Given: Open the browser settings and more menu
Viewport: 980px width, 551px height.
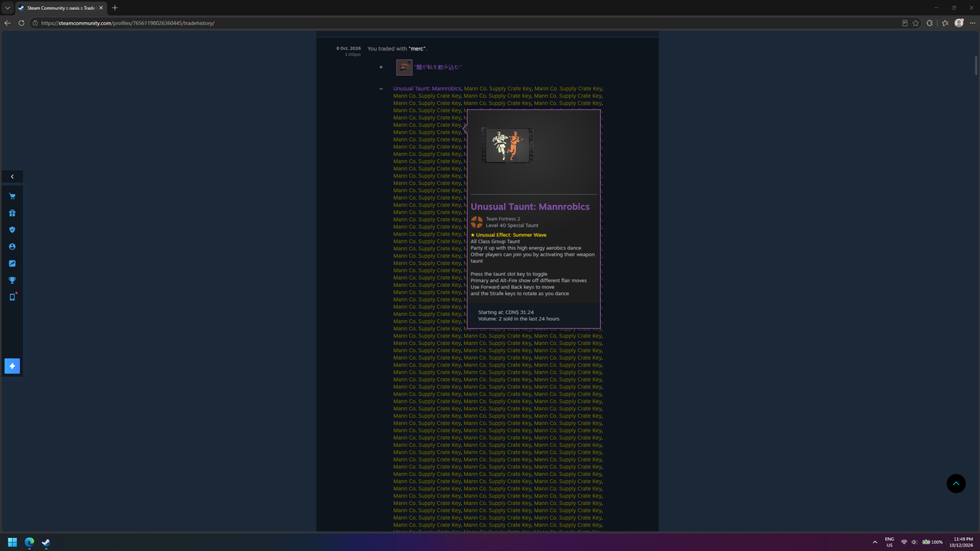Looking at the screenshot, I should [972, 23].
